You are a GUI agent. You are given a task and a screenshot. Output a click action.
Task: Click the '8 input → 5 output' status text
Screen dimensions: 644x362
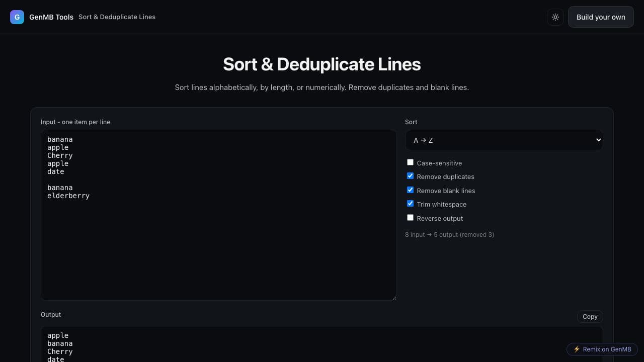pyautogui.click(x=449, y=235)
